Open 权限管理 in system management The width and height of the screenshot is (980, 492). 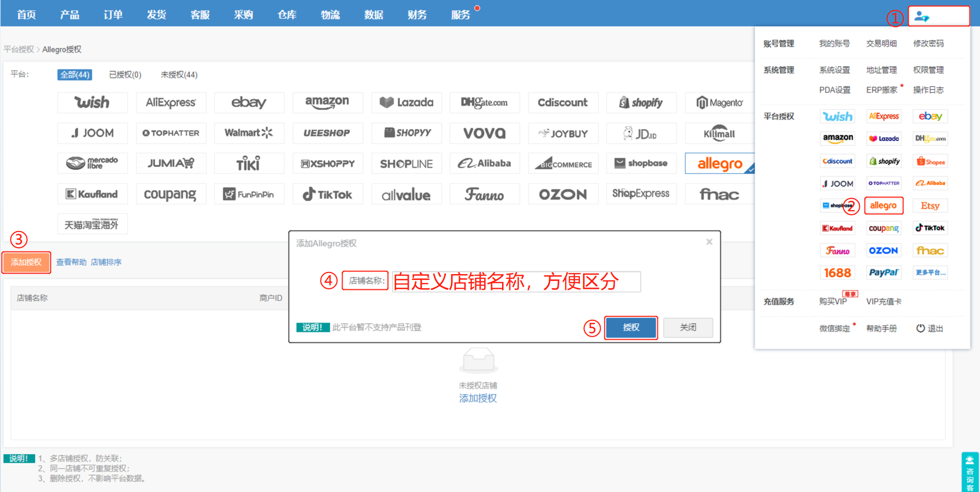tap(929, 70)
